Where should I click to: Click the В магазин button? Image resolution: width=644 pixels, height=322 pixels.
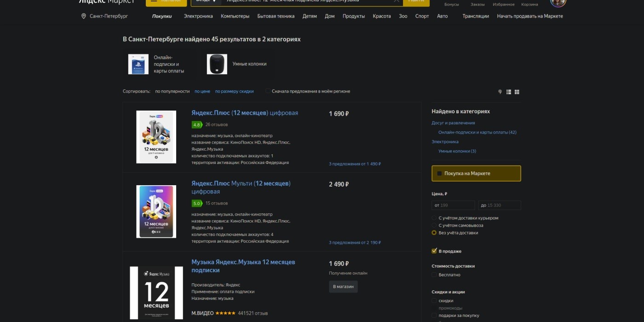pyautogui.click(x=343, y=287)
